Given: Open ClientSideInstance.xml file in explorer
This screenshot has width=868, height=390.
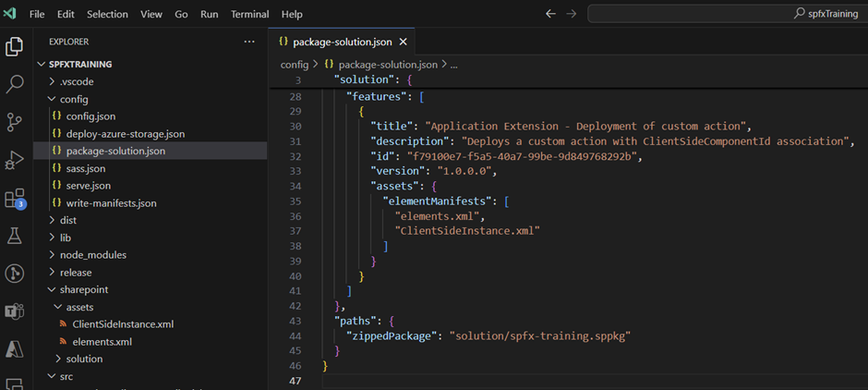Looking at the screenshot, I should 123,324.
